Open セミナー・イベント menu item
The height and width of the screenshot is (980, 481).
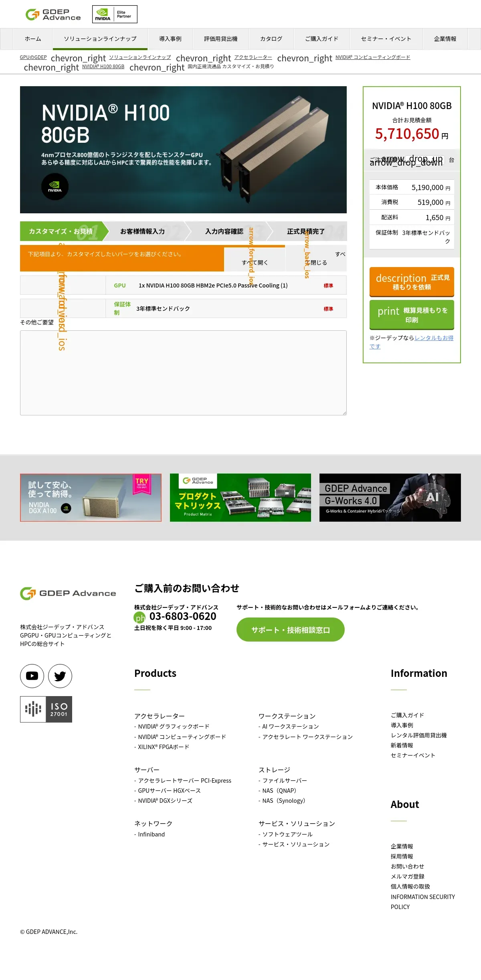point(386,39)
